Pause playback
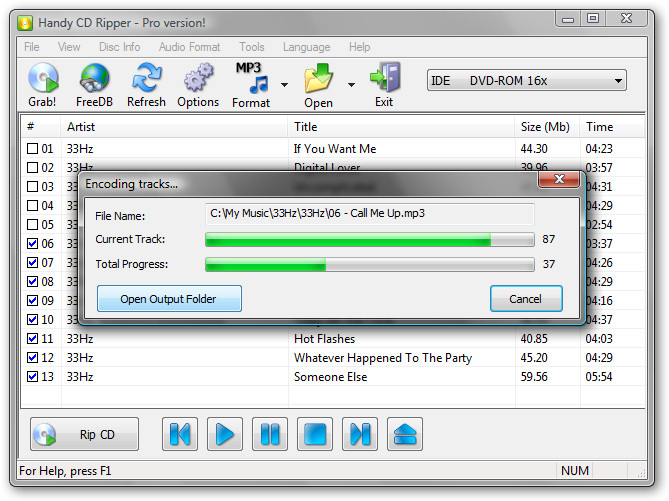 pos(270,434)
